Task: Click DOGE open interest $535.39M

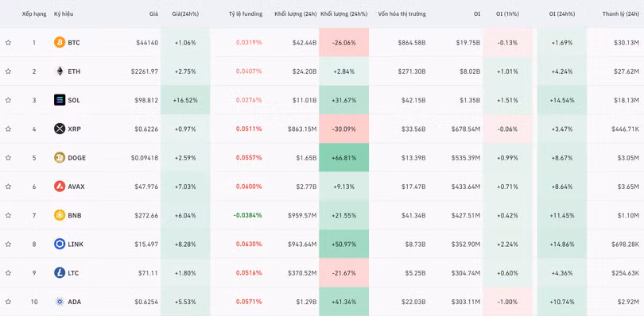Action: pyautogui.click(x=466, y=157)
